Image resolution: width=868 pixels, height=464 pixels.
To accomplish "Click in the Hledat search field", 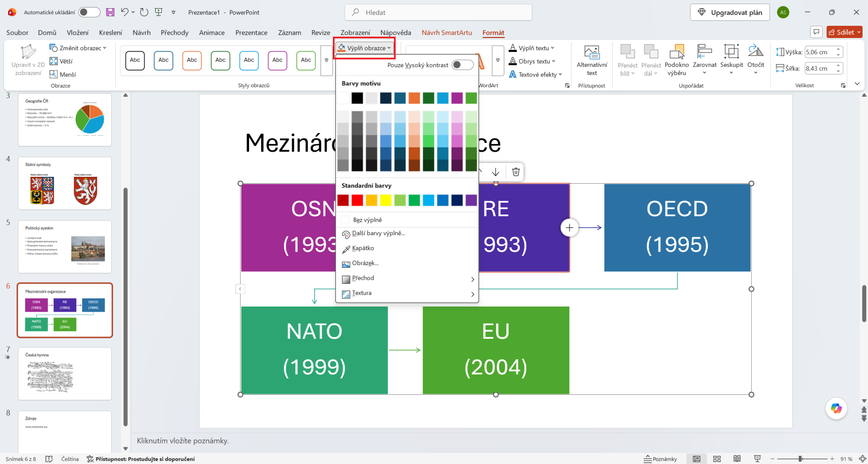I will tap(438, 12).
